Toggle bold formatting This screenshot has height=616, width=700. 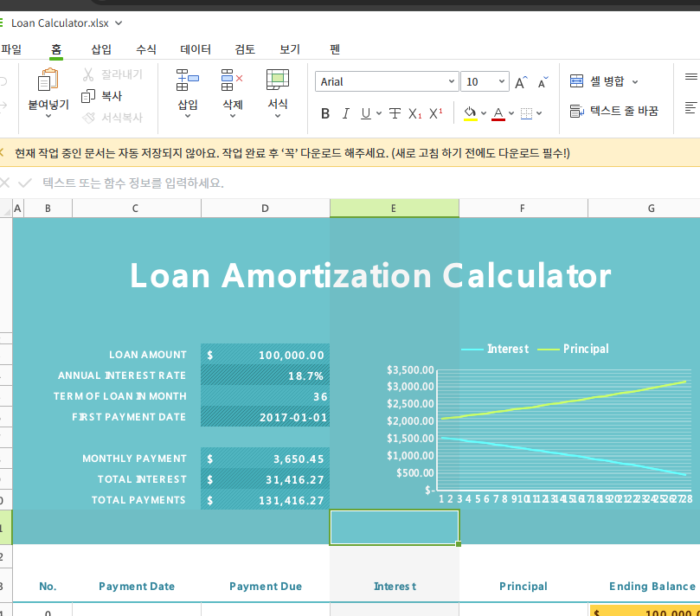pos(325,112)
